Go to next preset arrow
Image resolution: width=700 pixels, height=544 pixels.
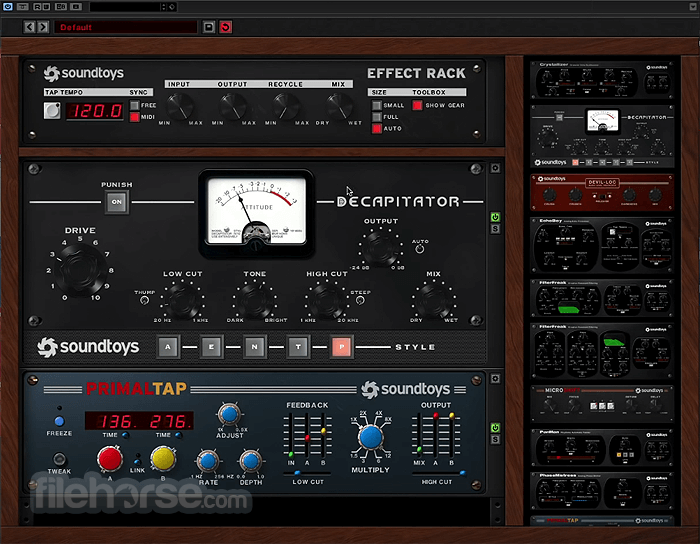point(43,27)
